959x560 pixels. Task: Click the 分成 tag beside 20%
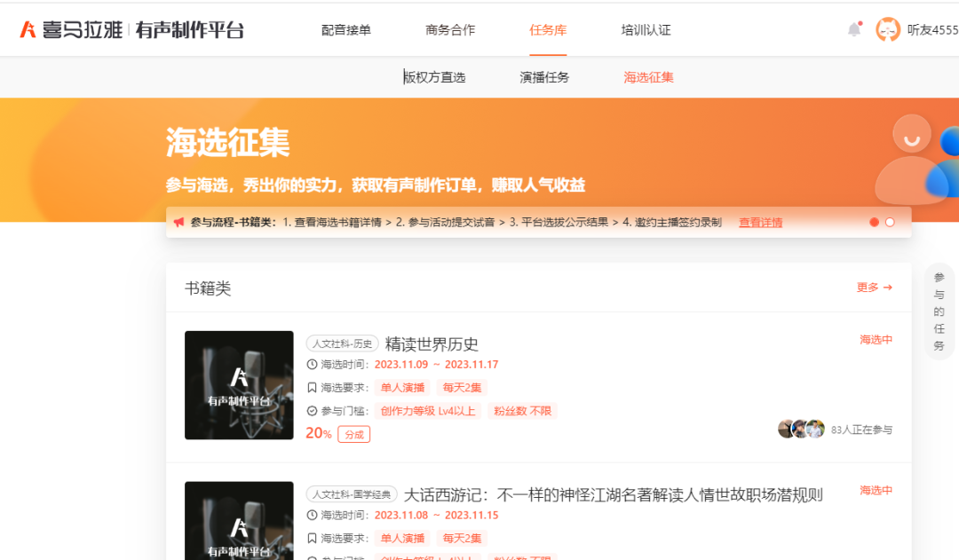click(354, 435)
